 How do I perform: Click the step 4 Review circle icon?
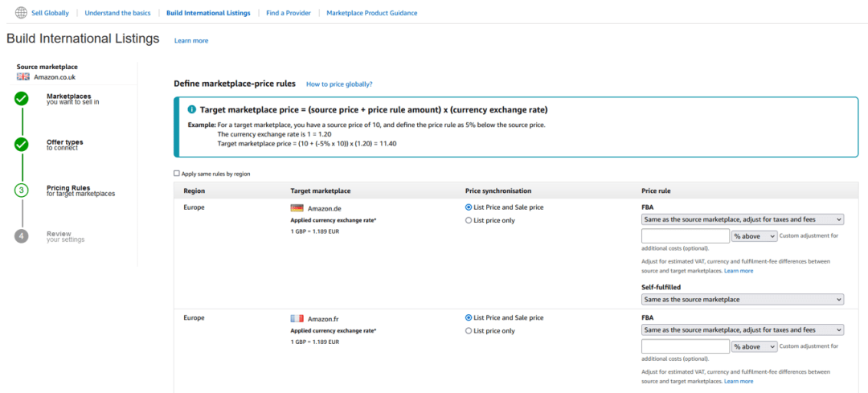point(22,236)
